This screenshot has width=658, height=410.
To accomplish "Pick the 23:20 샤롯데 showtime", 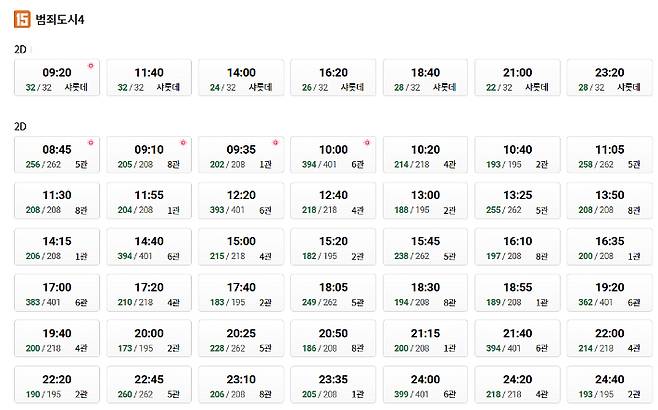I will point(610,79).
